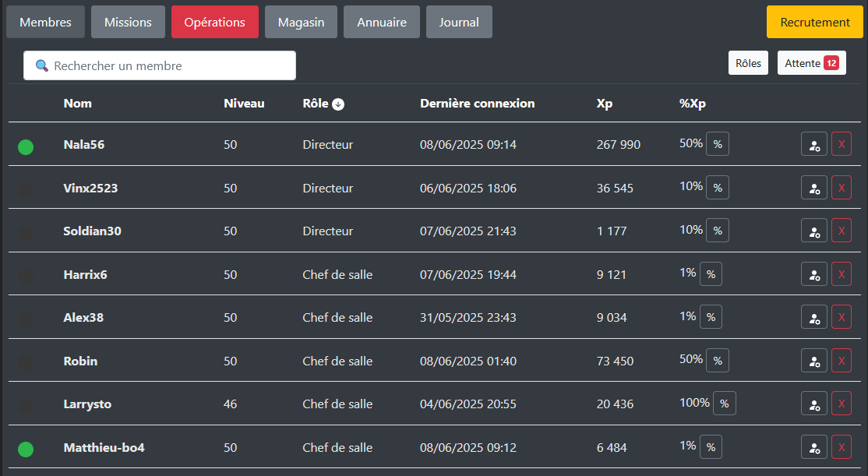This screenshot has width=868, height=476.
Task: Click user settings icon for Soldian30
Action: [814, 231]
